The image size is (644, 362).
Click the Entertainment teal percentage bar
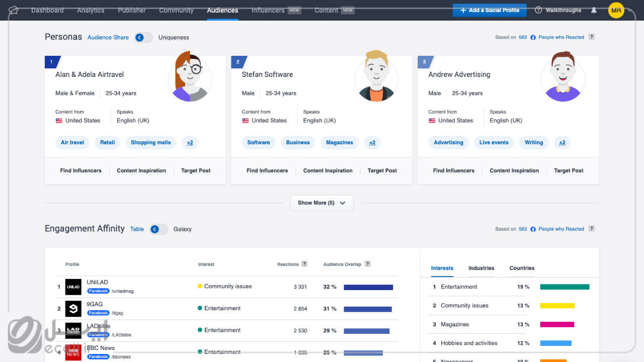point(565,287)
